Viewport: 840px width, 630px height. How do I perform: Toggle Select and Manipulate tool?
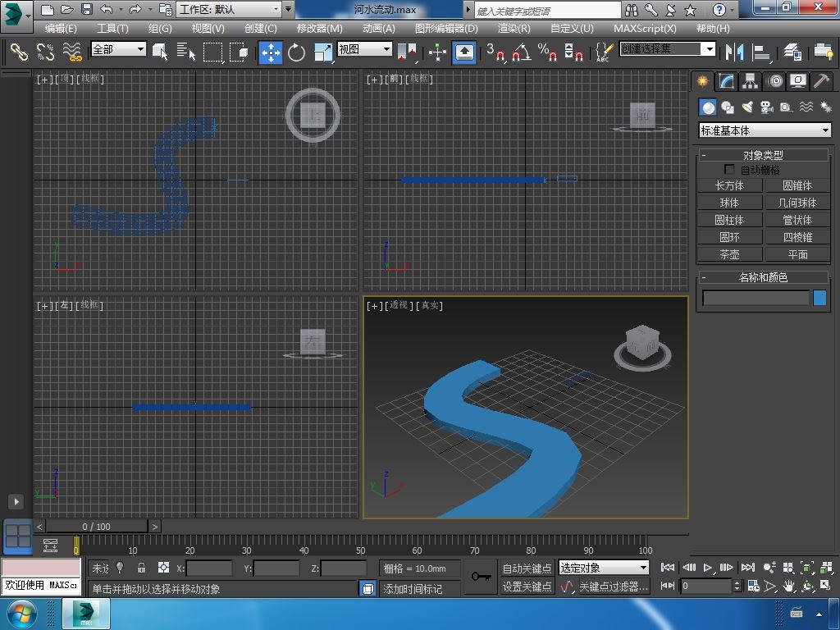click(x=437, y=52)
